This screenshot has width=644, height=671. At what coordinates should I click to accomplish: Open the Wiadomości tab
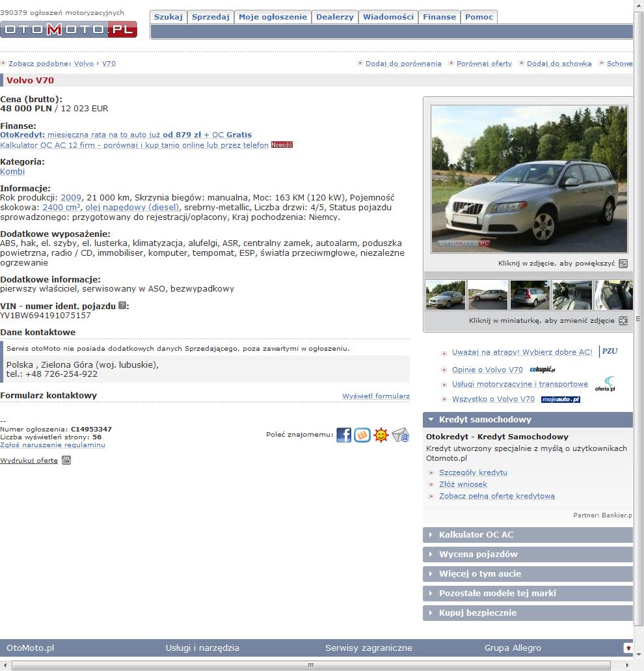point(388,17)
